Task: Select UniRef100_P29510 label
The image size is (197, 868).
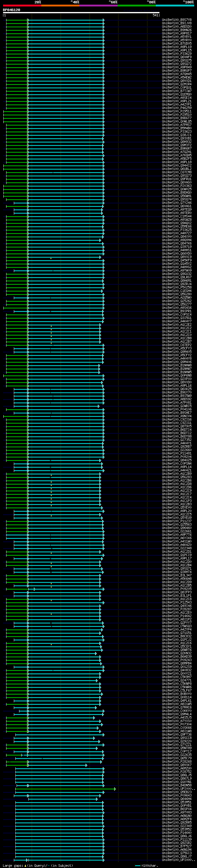Action: (177, 115)
